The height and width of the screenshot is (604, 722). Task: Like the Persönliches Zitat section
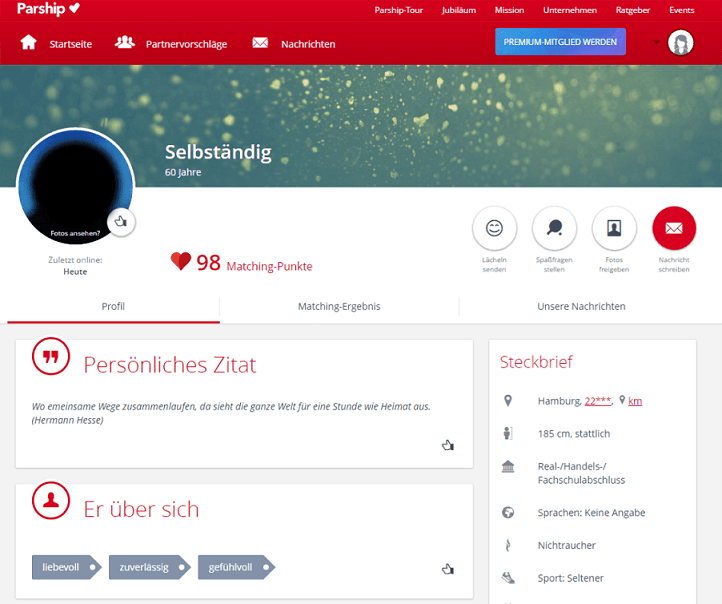click(x=448, y=445)
